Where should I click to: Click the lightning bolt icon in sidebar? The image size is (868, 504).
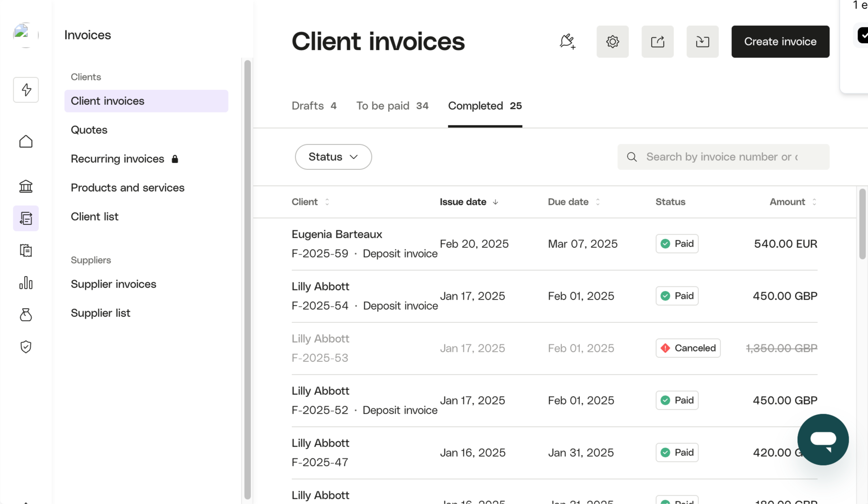point(26,90)
